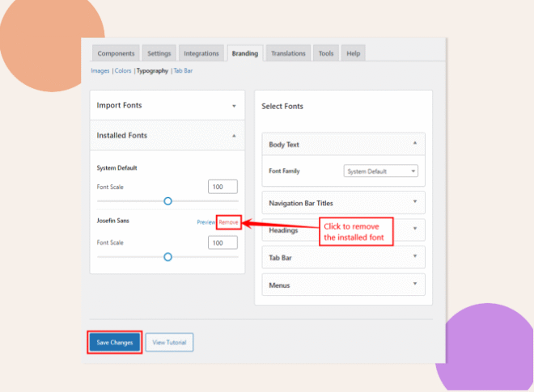Click the Save Changes button

115,343
